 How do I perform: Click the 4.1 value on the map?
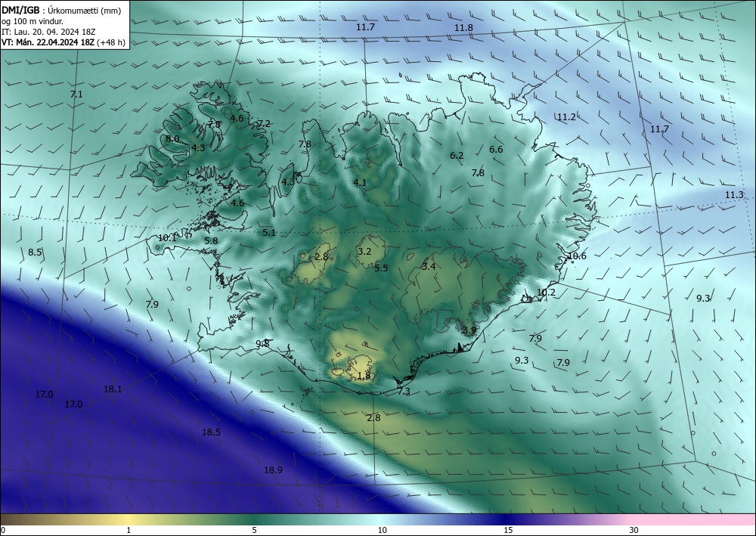click(x=360, y=183)
